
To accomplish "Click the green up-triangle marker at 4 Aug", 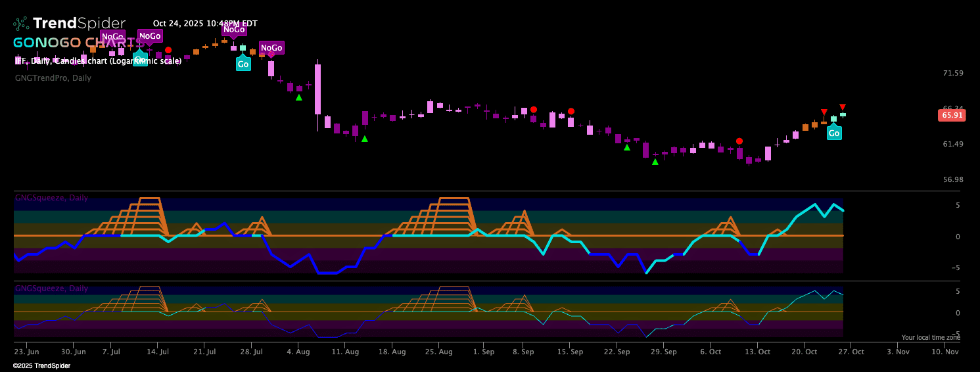I will tap(299, 97).
